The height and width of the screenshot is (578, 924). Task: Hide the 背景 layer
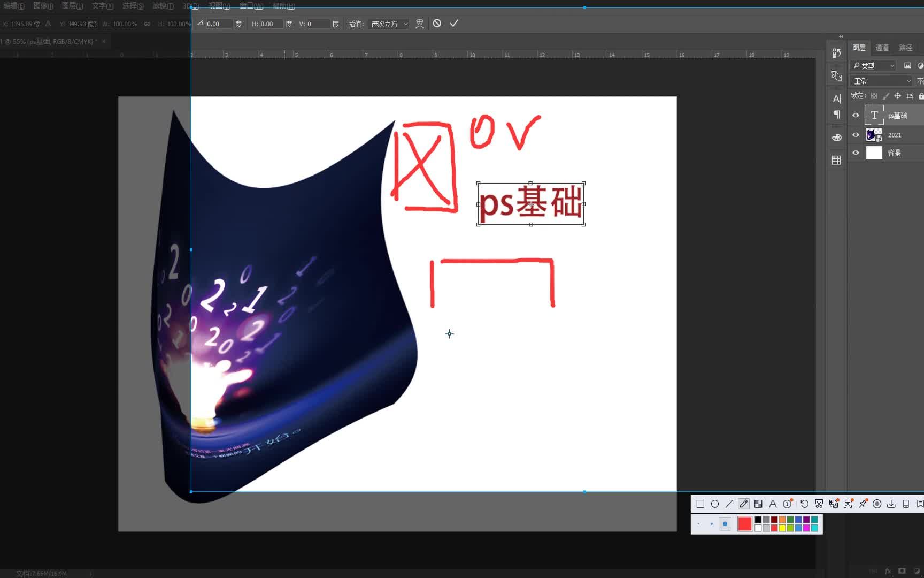[856, 153]
